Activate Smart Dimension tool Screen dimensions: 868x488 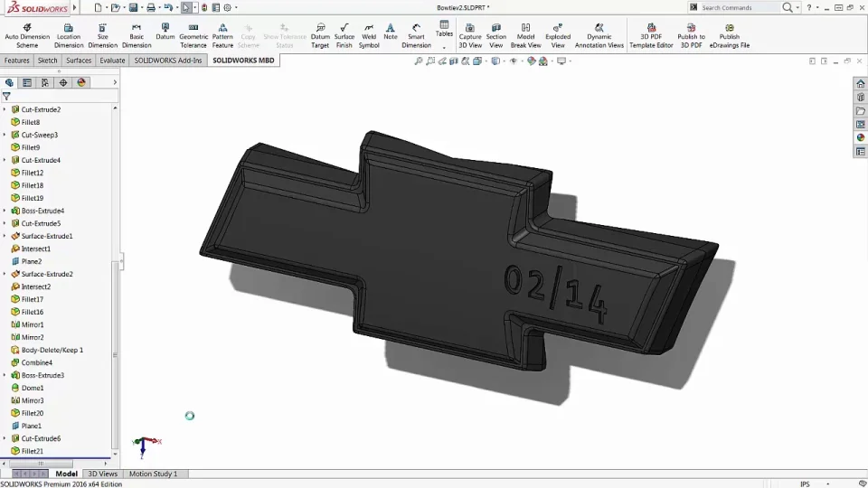tap(416, 36)
